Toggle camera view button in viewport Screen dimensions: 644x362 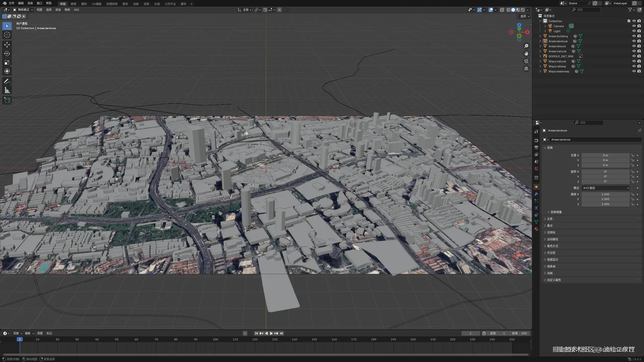[x=526, y=61]
